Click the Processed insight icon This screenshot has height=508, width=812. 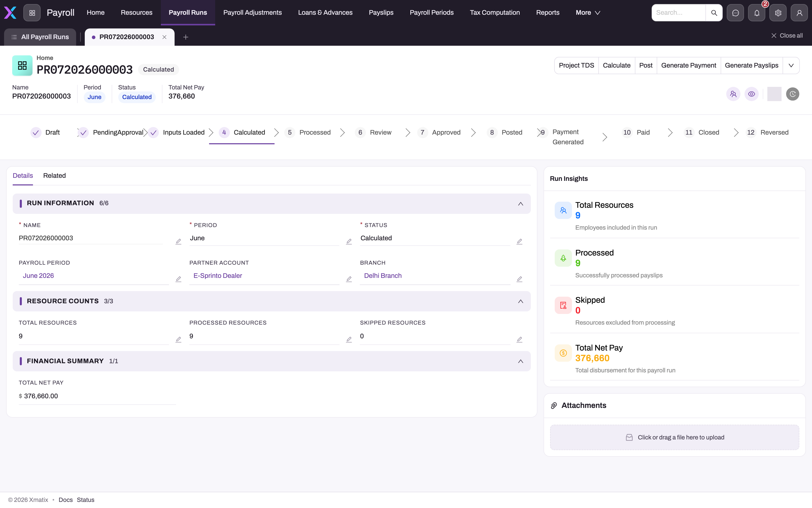click(x=563, y=258)
